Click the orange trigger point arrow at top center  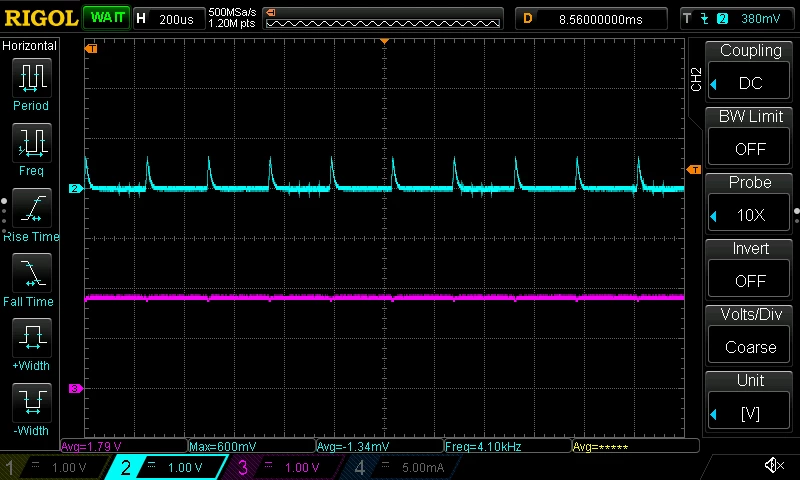384,41
